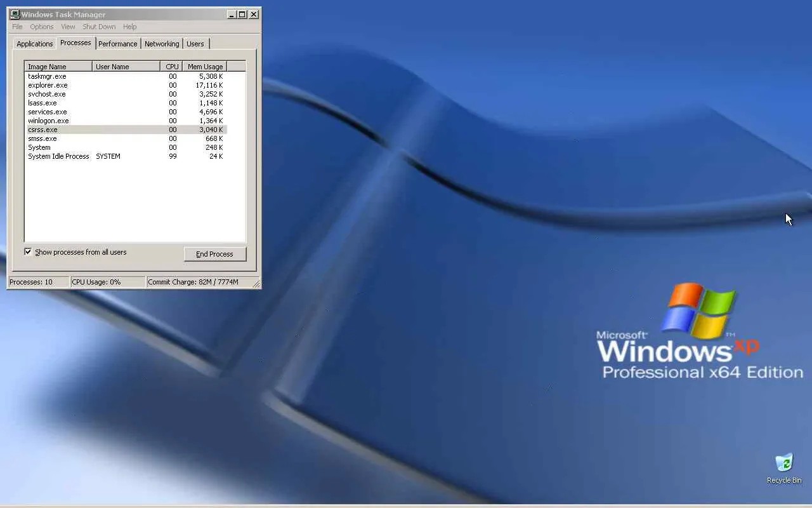Click the CPU Usage: 0% status entry
812x508 pixels.
click(107, 282)
